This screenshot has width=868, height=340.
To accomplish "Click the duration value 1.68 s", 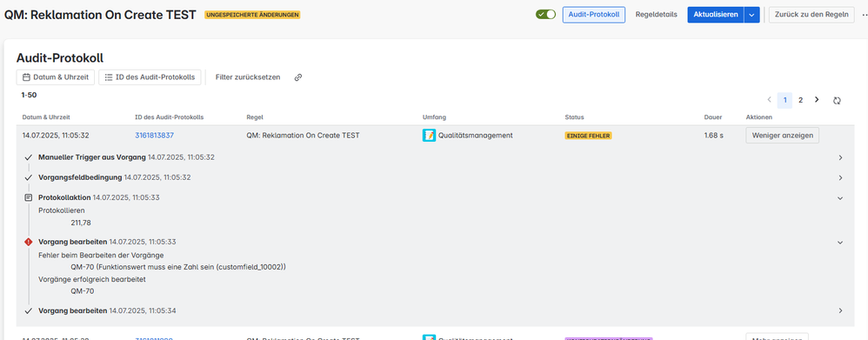I will coord(713,135).
